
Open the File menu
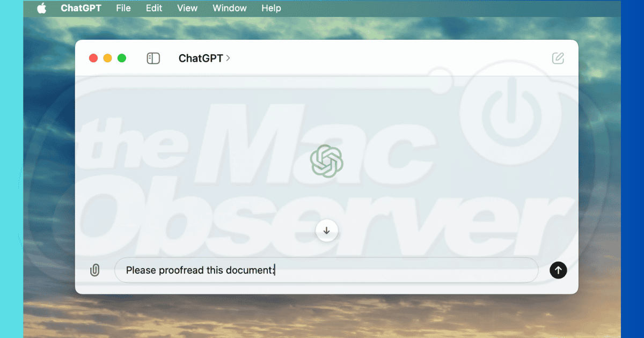[x=123, y=8]
